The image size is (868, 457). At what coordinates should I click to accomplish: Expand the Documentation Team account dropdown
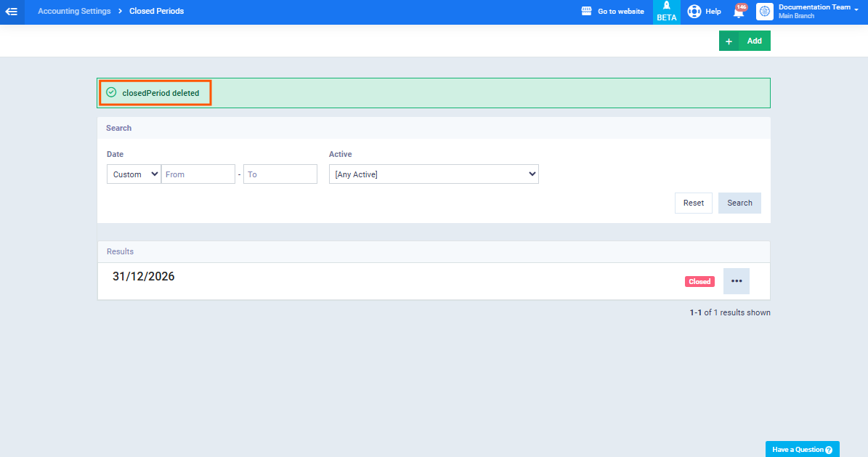coord(818,11)
